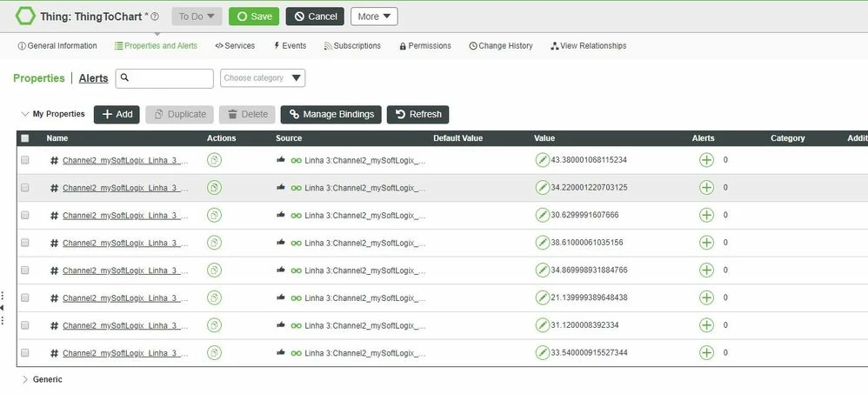This screenshot has height=394, width=868.
Task: Open the Channel2 name link in the 33.540000915527344 row
Action: (125, 353)
